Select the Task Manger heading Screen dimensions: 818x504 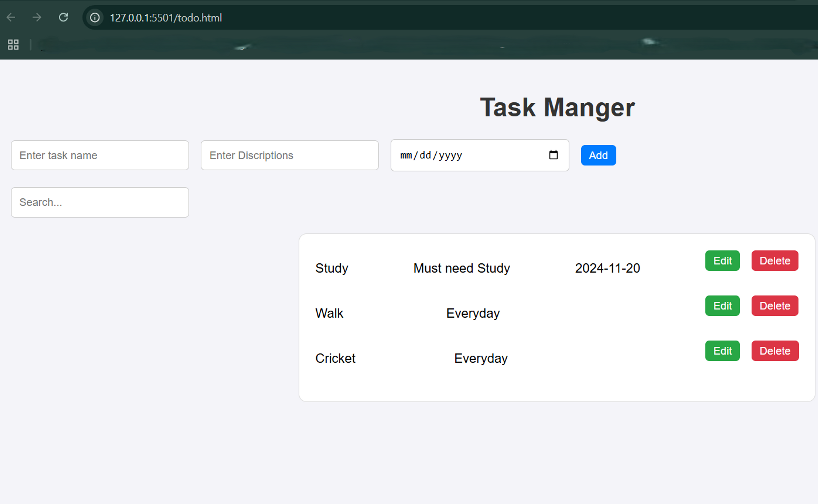tap(557, 108)
